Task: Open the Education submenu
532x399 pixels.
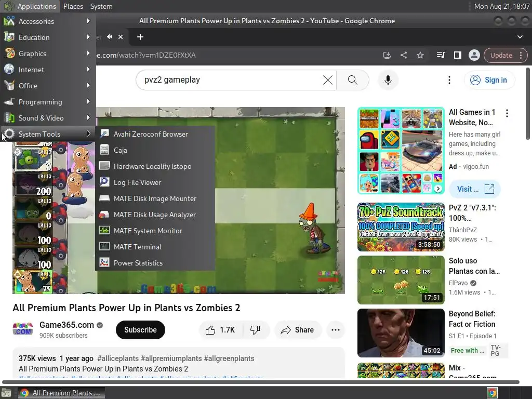Action: (x=48, y=37)
